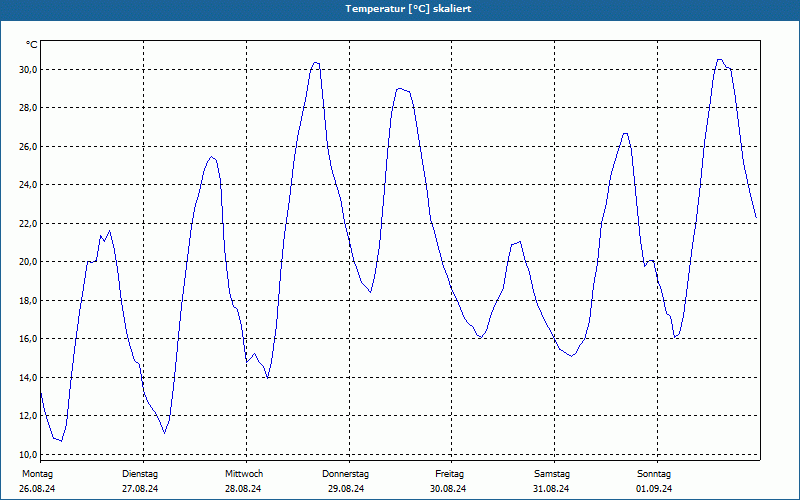Click the 16,0 y-axis label
The height and width of the screenshot is (500, 800).
27,339
